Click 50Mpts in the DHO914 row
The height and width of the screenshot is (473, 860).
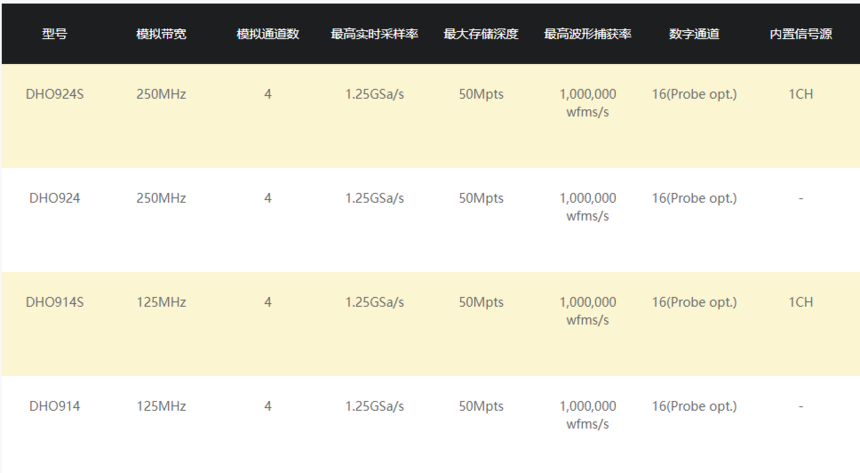click(x=481, y=406)
